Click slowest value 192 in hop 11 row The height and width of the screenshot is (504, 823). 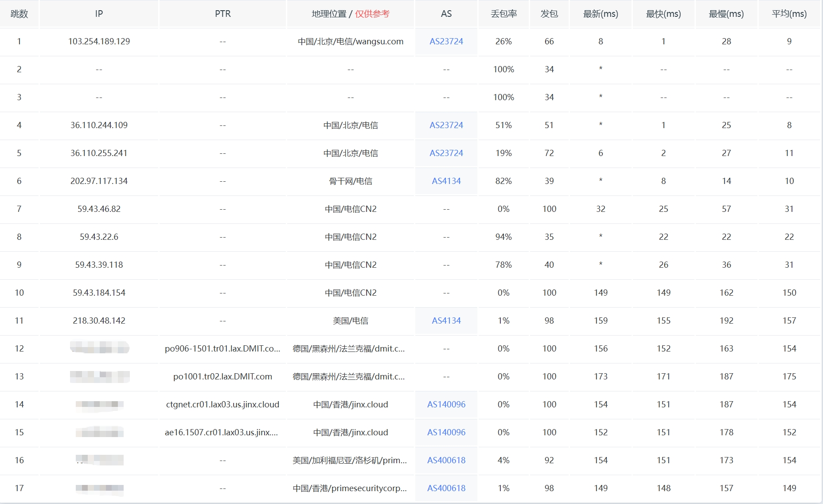[726, 320]
